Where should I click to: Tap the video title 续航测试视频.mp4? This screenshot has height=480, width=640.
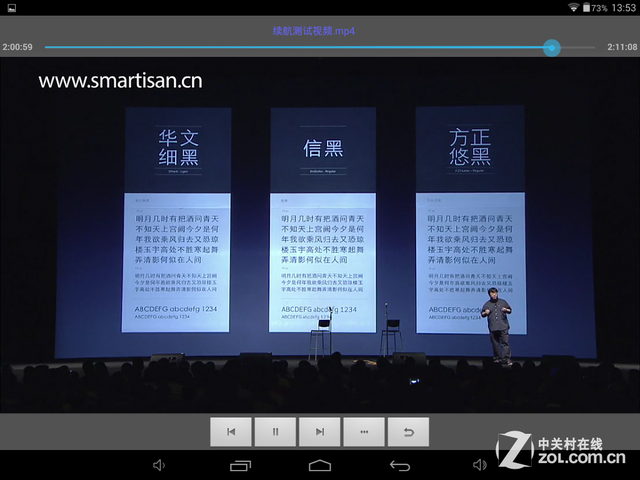point(313,31)
